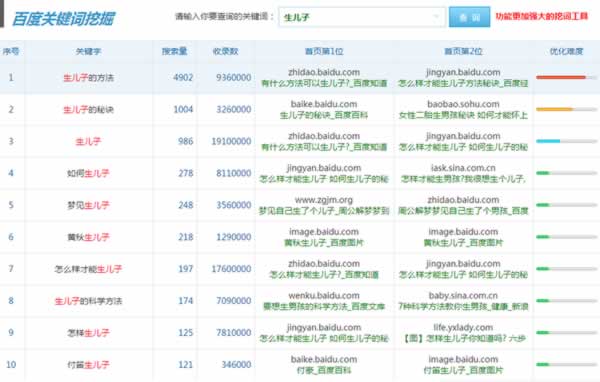Viewport: 600px width, 382px height.
Task: Click the 百度关键词挖掘 logo
Action: [64, 19]
